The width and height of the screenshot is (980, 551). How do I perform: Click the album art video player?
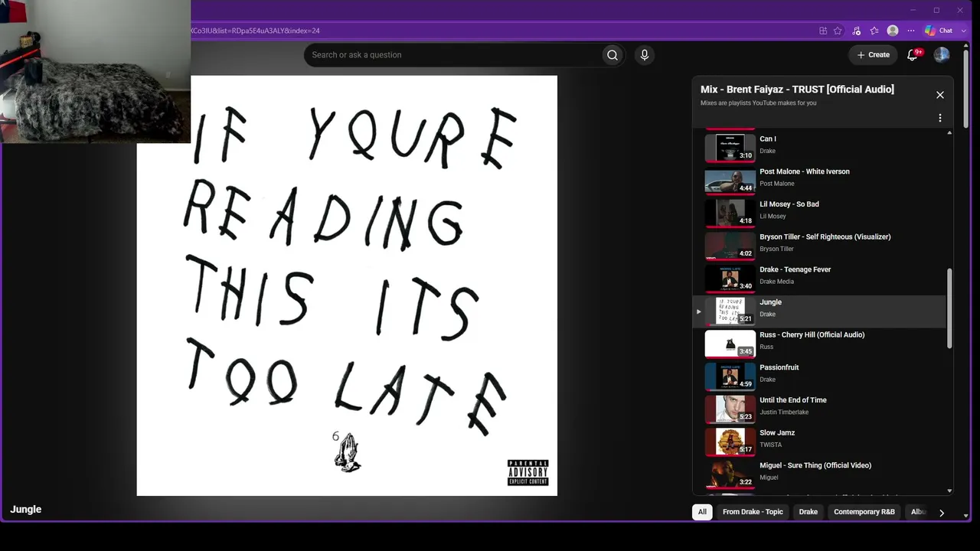[347, 285]
